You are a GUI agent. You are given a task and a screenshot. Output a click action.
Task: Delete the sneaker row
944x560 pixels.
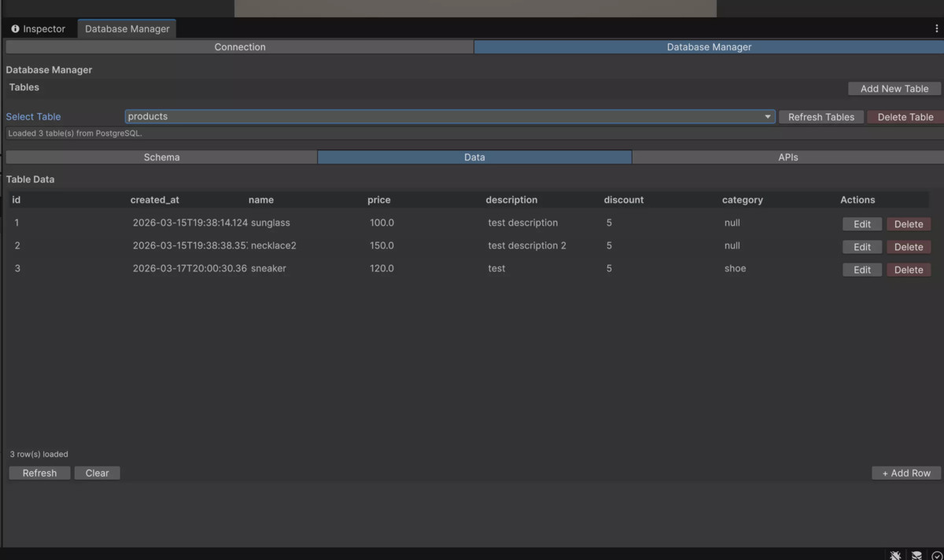[x=909, y=270]
